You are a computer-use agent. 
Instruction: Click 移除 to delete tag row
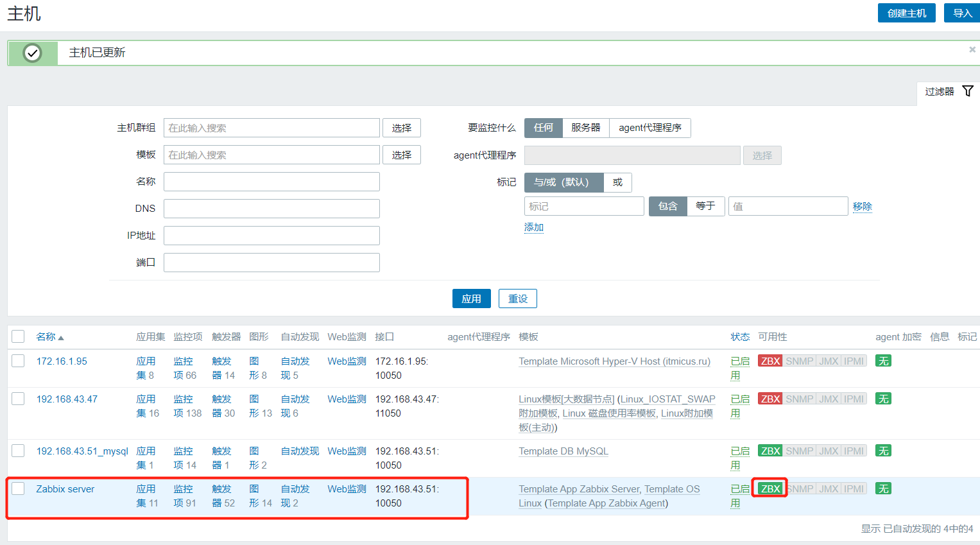point(863,206)
